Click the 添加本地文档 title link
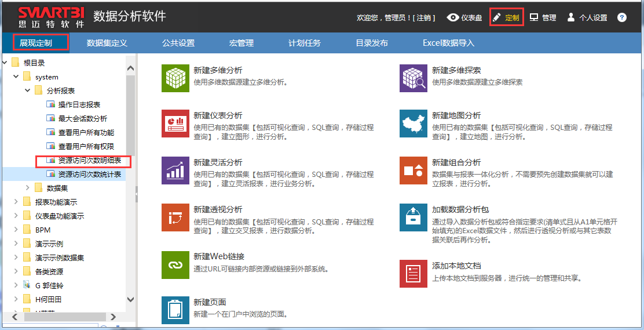The image size is (644, 330). pyautogui.click(x=456, y=266)
